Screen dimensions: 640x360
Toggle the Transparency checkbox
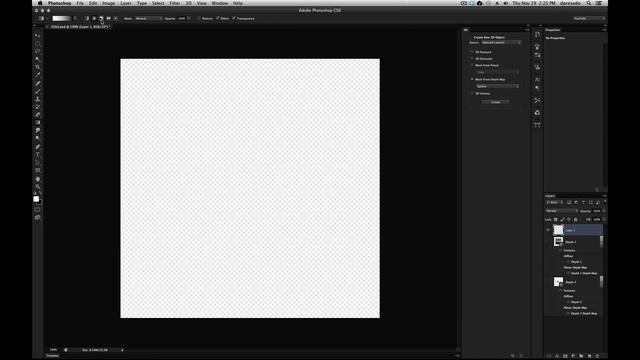(234, 18)
